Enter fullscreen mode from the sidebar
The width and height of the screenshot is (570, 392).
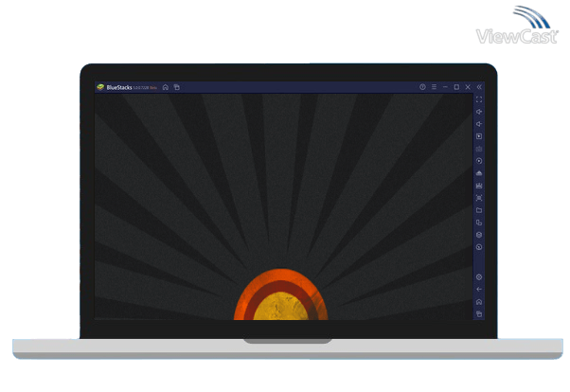(479, 99)
